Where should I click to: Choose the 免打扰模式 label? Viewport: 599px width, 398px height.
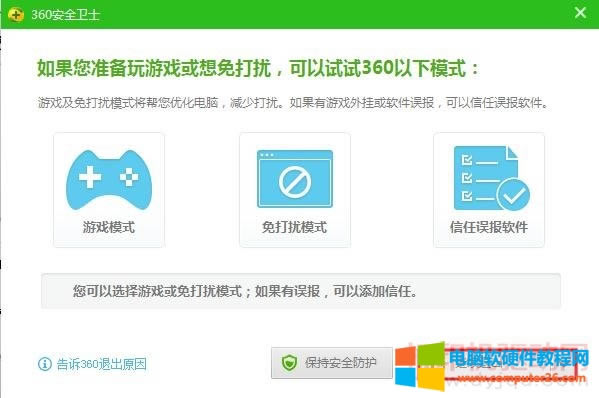pyautogui.click(x=295, y=227)
